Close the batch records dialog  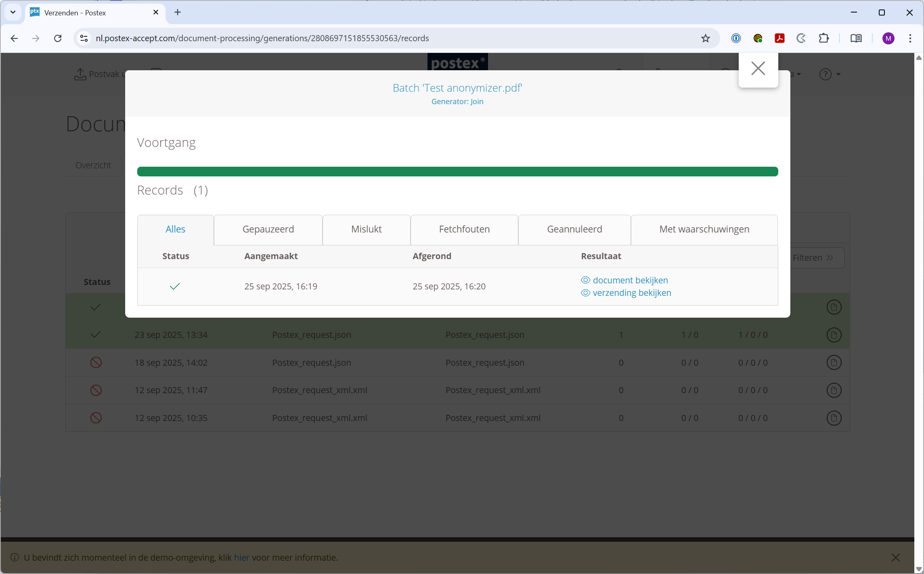coord(758,69)
